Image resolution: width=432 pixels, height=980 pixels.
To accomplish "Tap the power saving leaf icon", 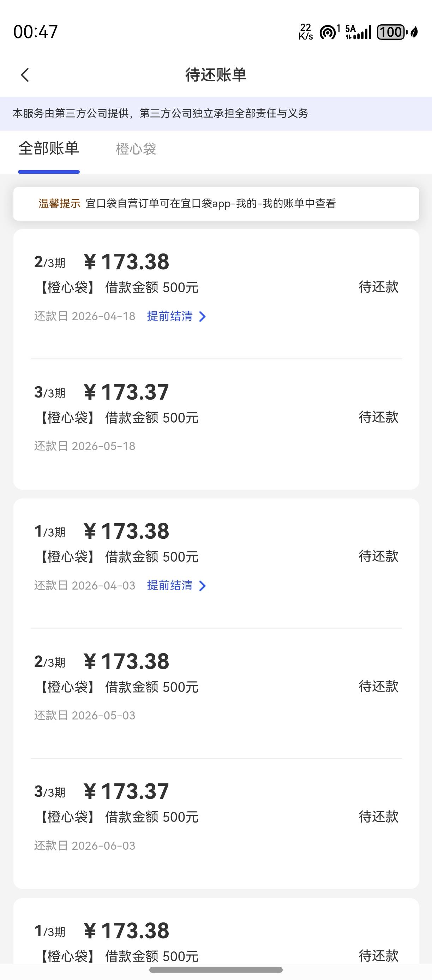I will point(414,32).
